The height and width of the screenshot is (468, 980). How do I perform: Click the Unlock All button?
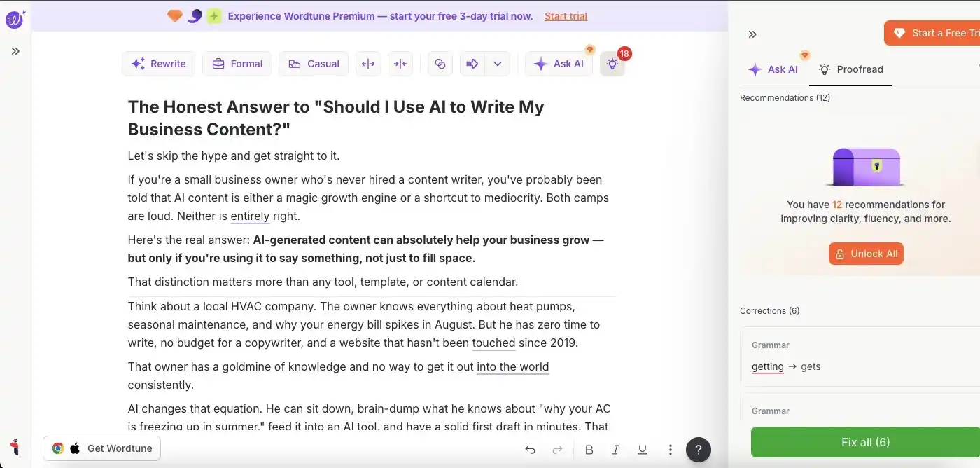[866, 254]
